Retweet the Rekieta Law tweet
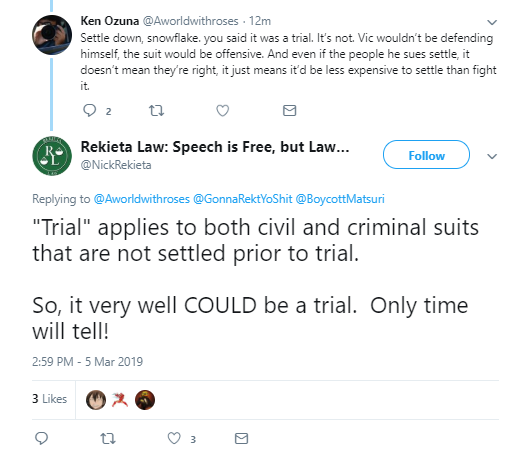 pyautogui.click(x=108, y=439)
